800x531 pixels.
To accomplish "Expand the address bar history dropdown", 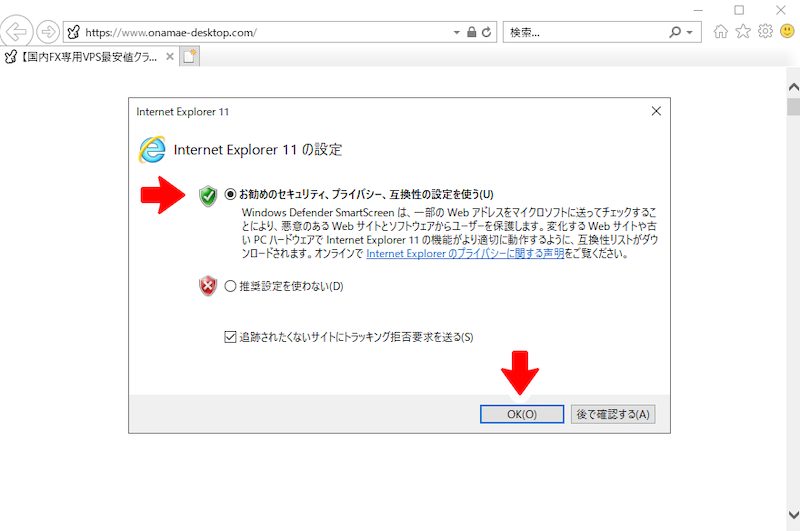I will tap(457, 33).
